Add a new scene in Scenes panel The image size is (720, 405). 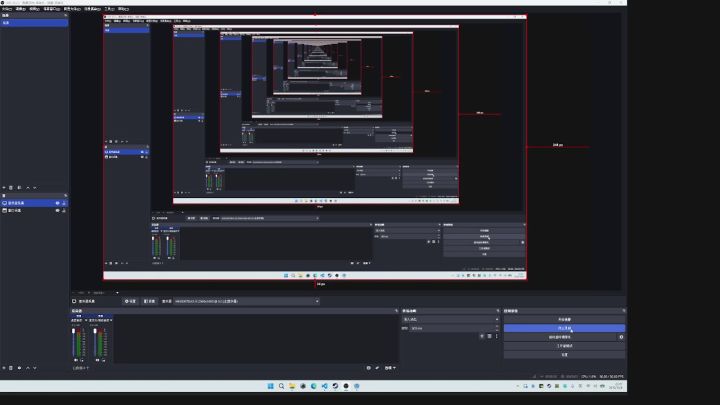[x=4, y=187]
